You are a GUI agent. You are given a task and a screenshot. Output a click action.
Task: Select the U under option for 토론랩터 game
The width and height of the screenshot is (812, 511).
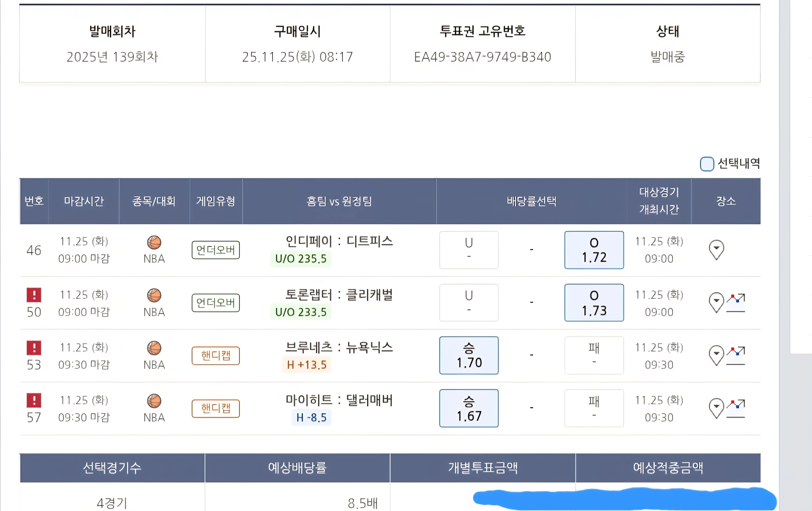tap(469, 302)
